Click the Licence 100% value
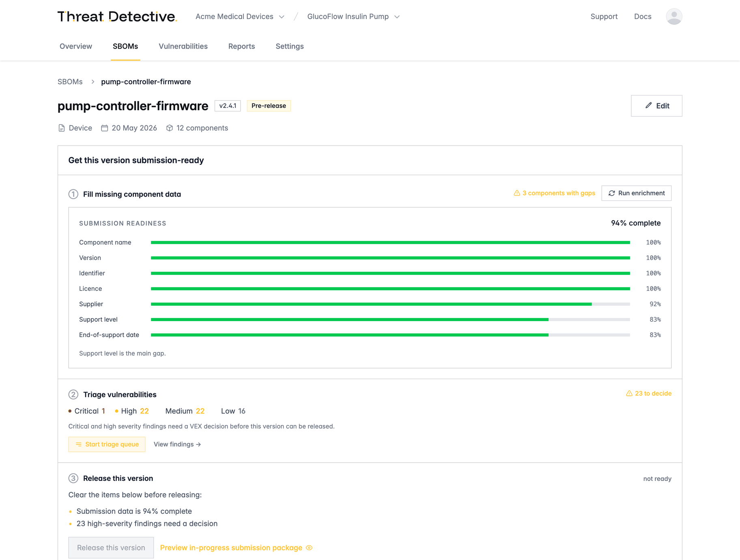The width and height of the screenshot is (740, 560). 653,289
